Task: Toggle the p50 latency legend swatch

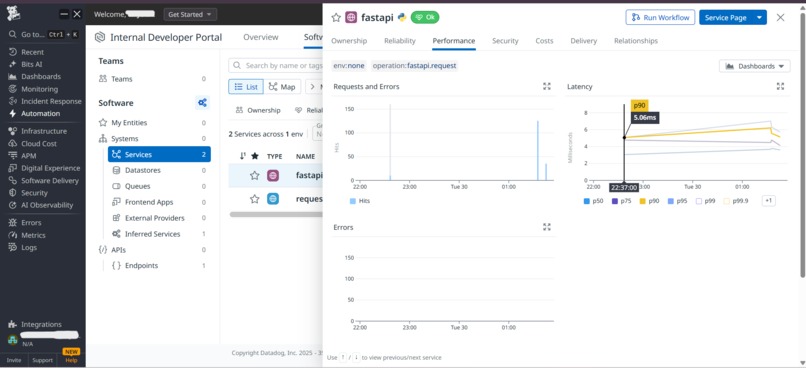Action: 587,201
